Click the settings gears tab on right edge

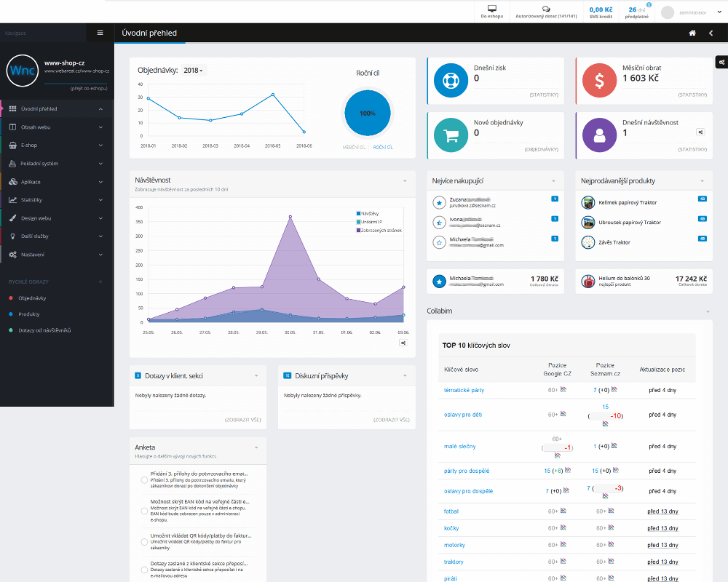pyautogui.click(x=721, y=63)
